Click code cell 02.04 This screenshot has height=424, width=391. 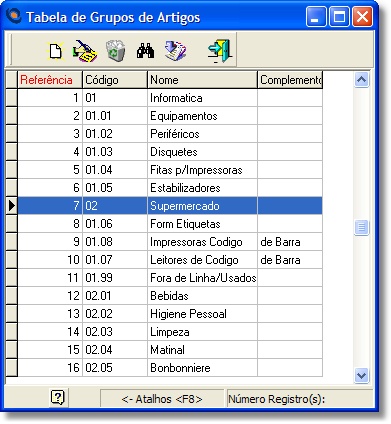point(115,350)
